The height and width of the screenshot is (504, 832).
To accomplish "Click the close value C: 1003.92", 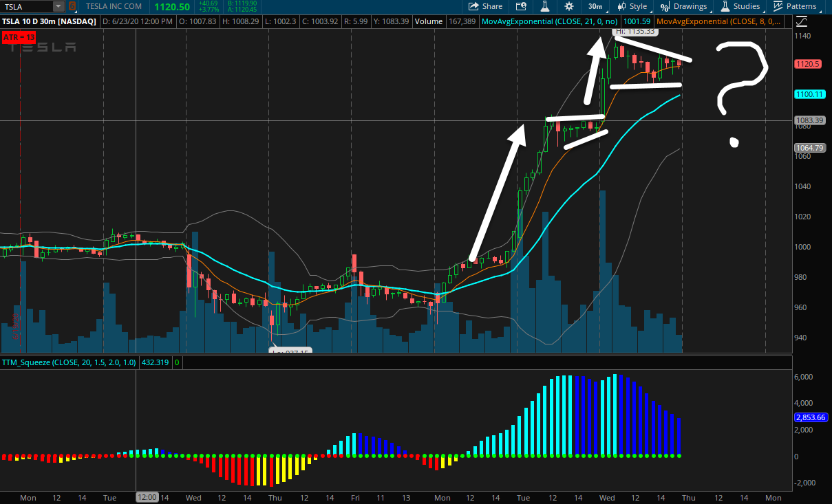I will click(x=320, y=21).
